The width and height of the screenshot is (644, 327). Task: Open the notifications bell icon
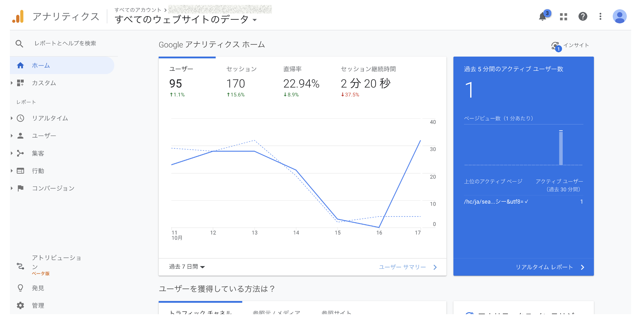(x=543, y=16)
